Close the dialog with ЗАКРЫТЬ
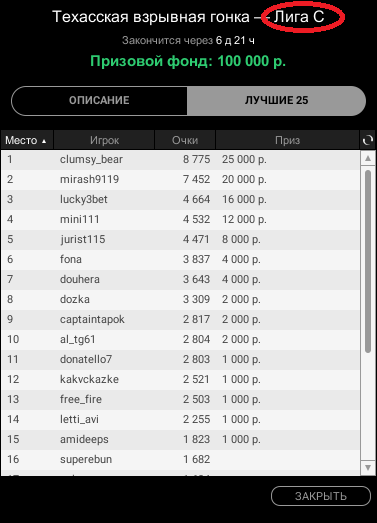The width and height of the screenshot is (377, 523). 321,496
